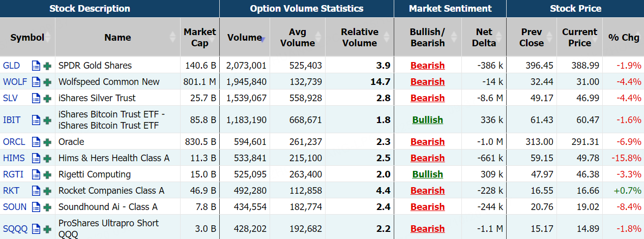Screen dimensions: 644x239
Task: Click the green plus icon for WOLF
Action: (47, 82)
